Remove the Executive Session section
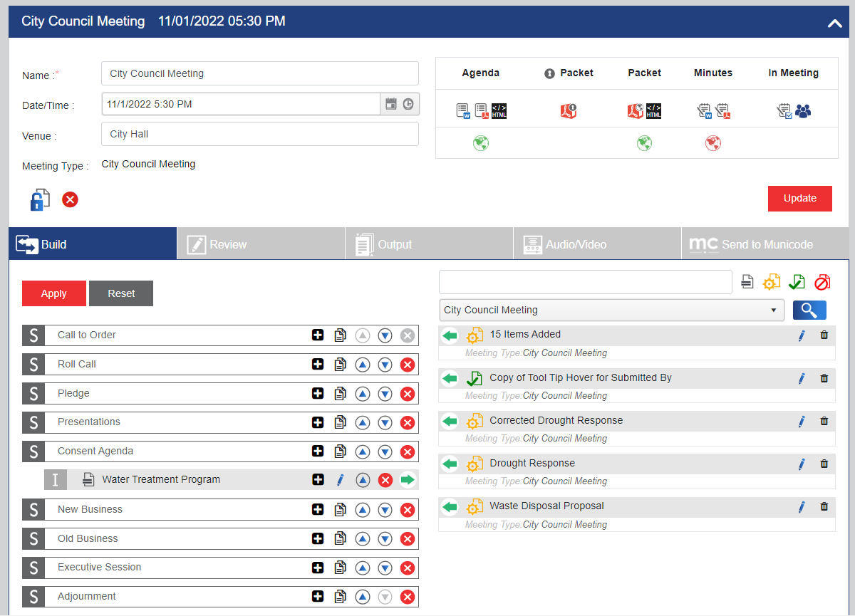This screenshot has width=855, height=616. coord(408,568)
